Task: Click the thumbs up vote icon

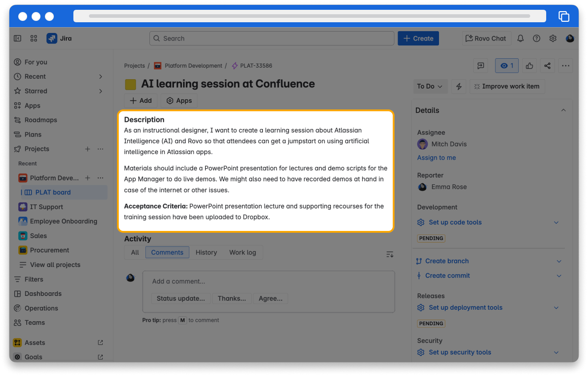Action: pos(529,65)
